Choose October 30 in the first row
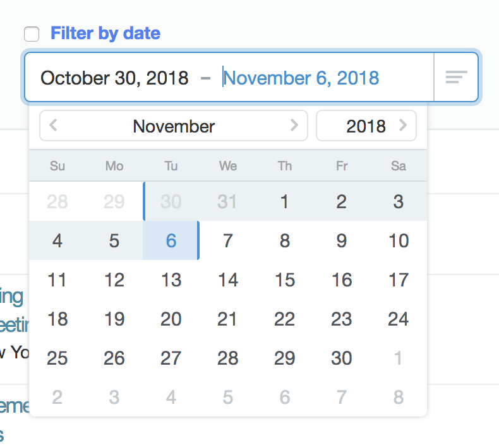The width and height of the screenshot is (499, 448). point(171,201)
